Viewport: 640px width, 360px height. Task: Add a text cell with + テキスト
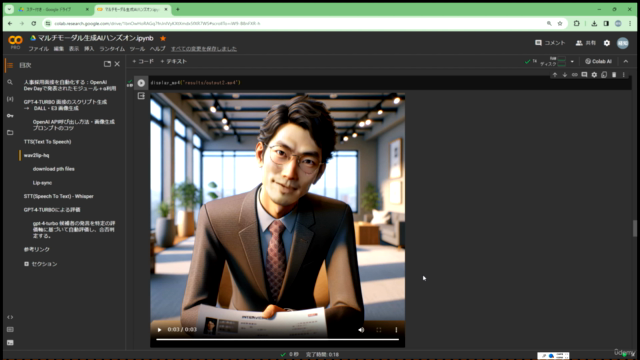pyautogui.click(x=173, y=61)
